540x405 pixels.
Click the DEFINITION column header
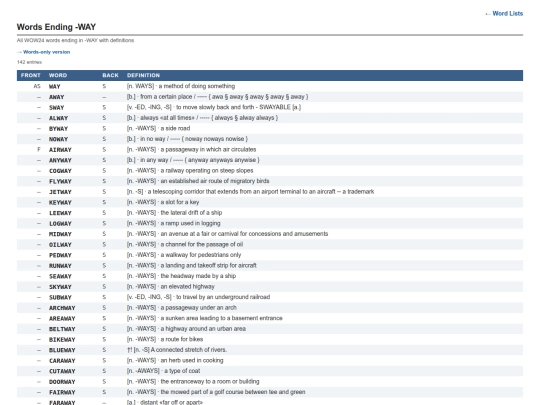coord(143,75)
